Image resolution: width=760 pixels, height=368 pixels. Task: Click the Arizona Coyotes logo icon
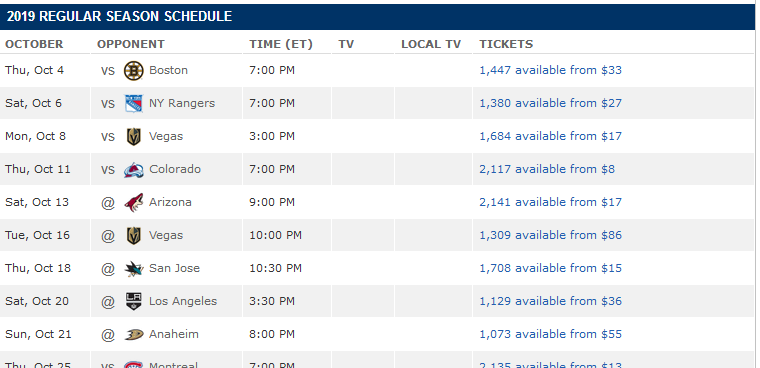(x=133, y=203)
